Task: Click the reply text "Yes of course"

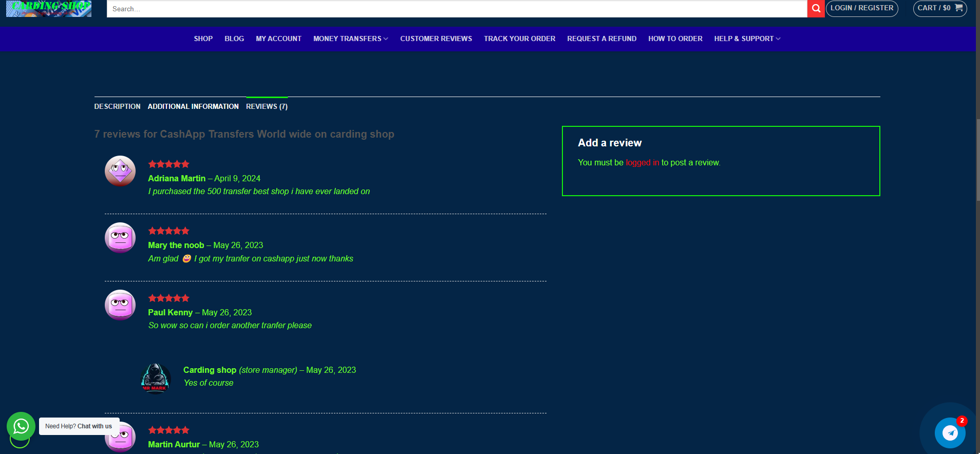Action: [209, 383]
